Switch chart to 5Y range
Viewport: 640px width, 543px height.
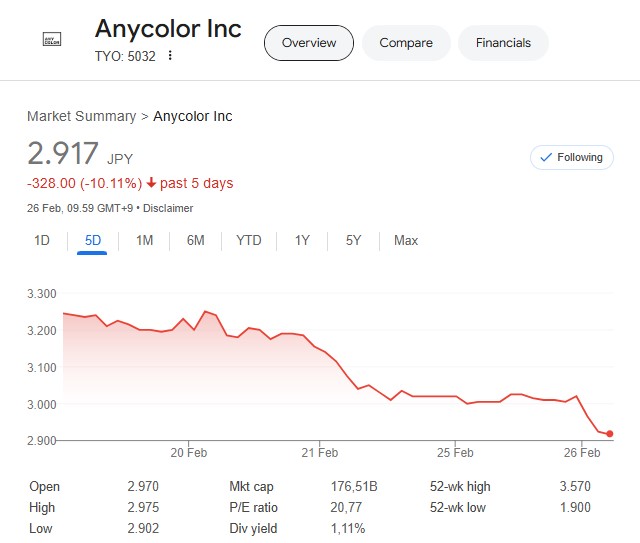click(x=353, y=240)
